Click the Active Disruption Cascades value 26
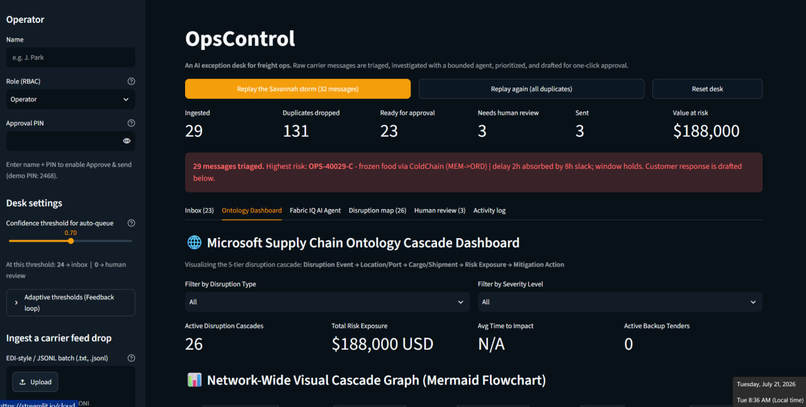 194,344
